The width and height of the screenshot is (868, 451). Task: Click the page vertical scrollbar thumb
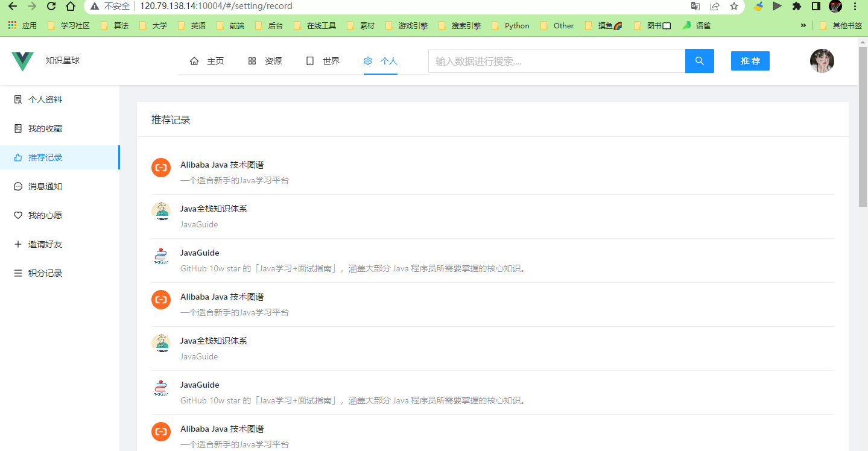click(x=863, y=127)
